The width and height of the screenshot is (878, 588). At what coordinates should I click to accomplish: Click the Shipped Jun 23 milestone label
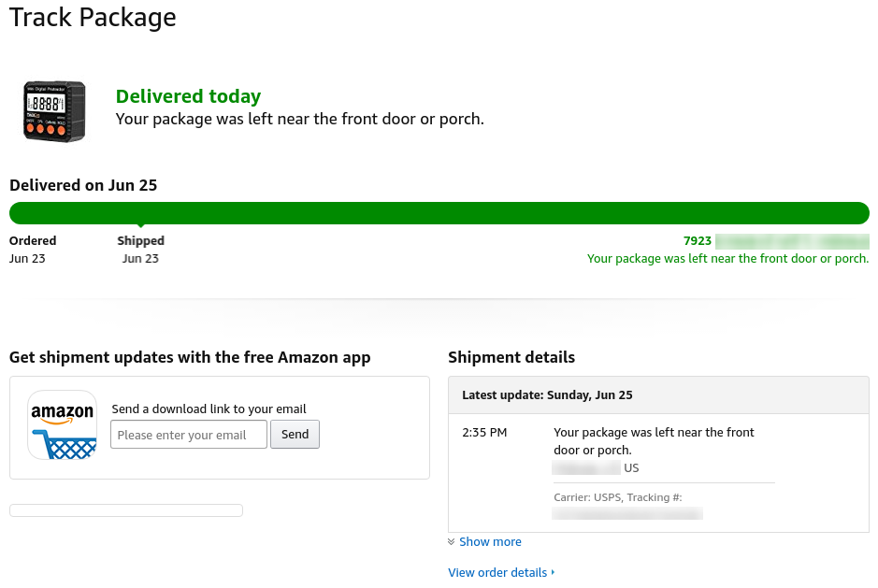(x=140, y=250)
